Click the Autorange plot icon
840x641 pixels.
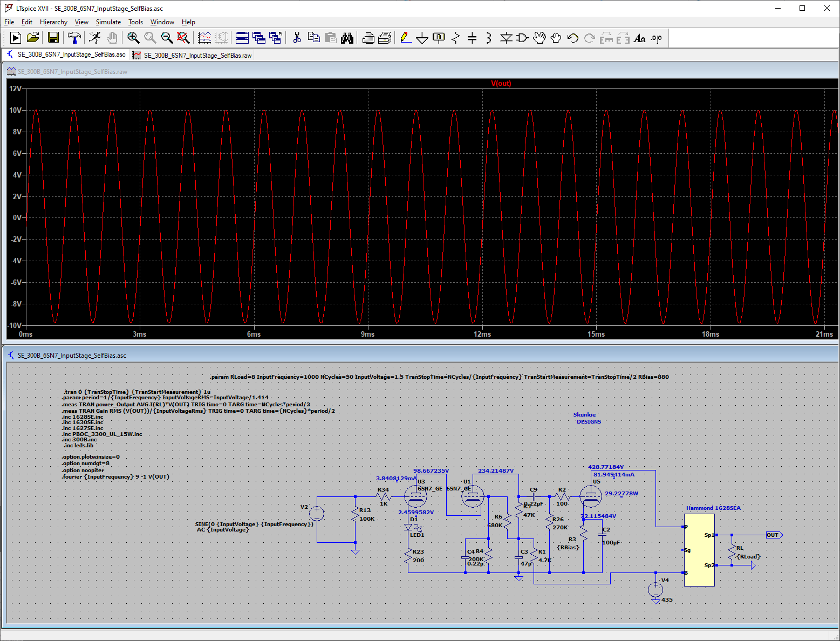coord(204,38)
